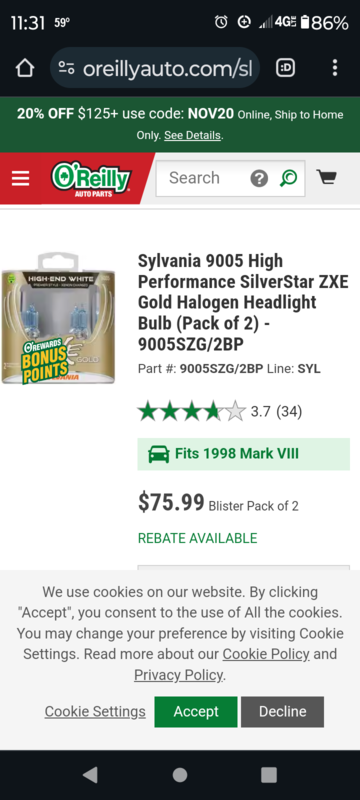Open the shopping cart

[326, 178]
